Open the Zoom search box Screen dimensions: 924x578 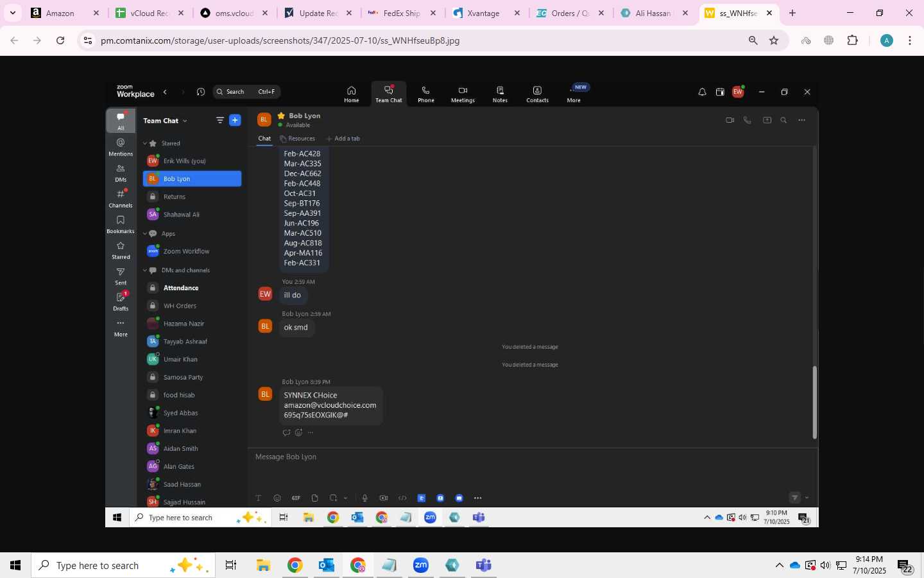click(x=246, y=92)
